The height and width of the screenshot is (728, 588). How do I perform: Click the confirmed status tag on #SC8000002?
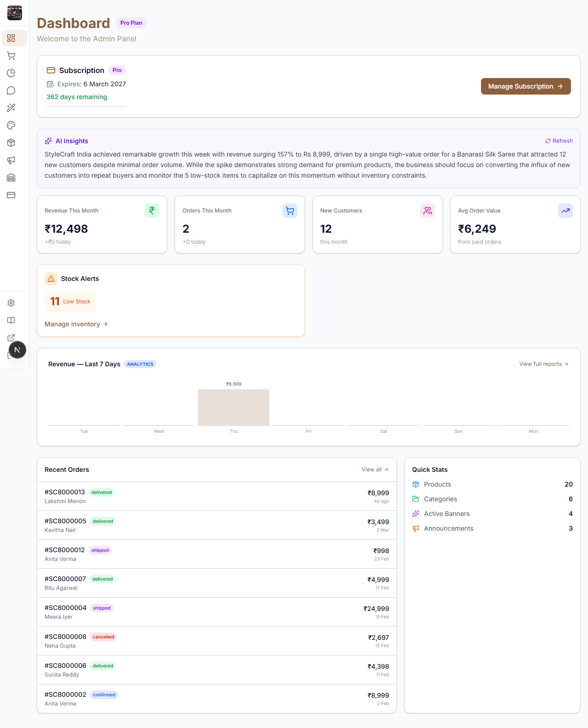click(104, 695)
